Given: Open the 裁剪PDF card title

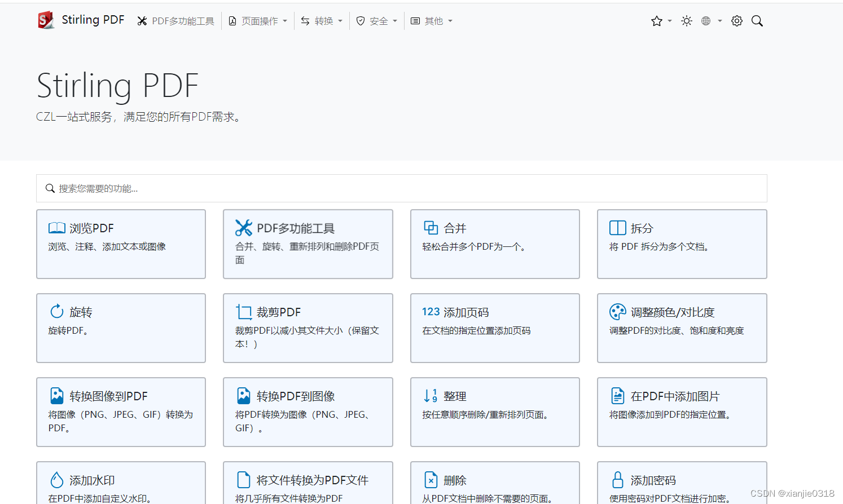Looking at the screenshot, I should point(279,312).
